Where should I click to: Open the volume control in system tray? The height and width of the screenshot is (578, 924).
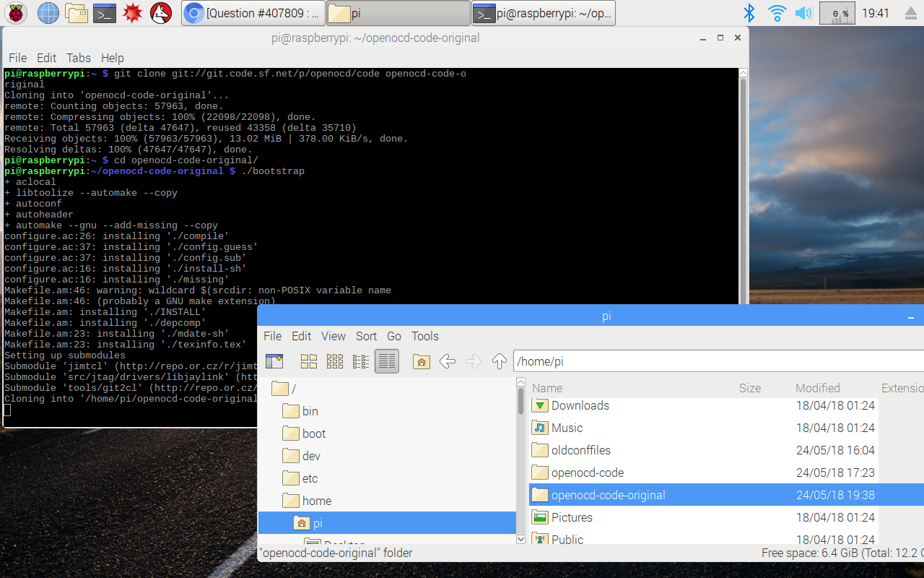pos(803,13)
